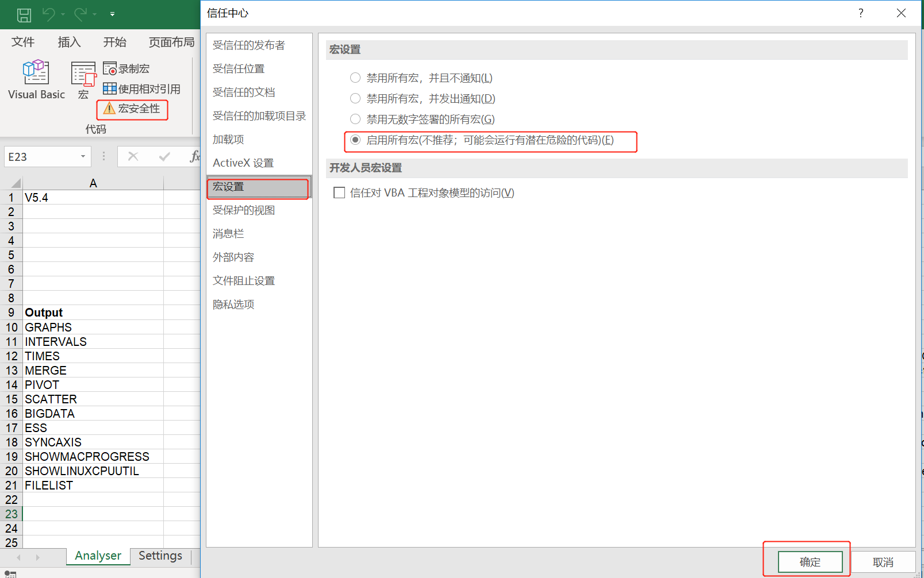This screenshot has height=578, width=924.
Task: Click 录制宏 to record a macro
Action: [x=126, y=68]
